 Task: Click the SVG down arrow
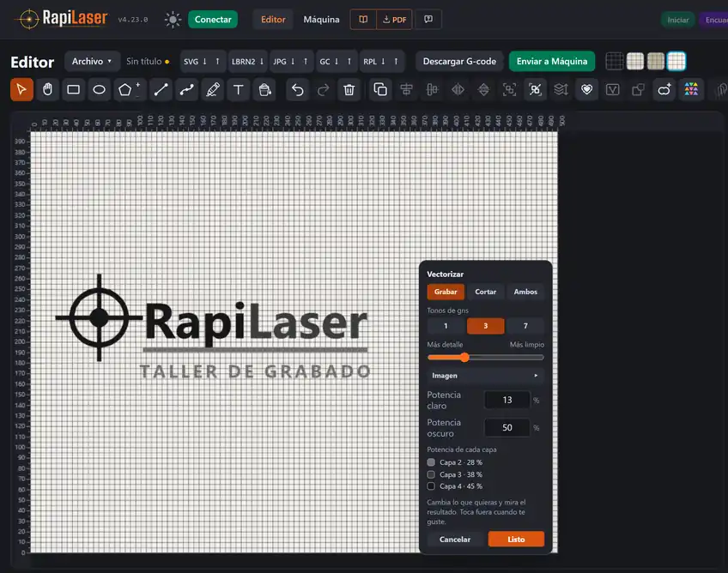tap(204, 62)
